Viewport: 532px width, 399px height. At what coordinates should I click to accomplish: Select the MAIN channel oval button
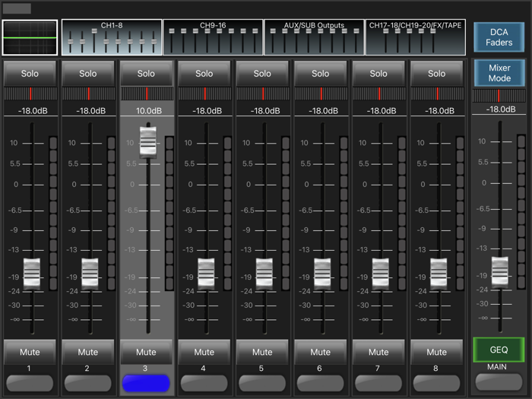point(499,382)
